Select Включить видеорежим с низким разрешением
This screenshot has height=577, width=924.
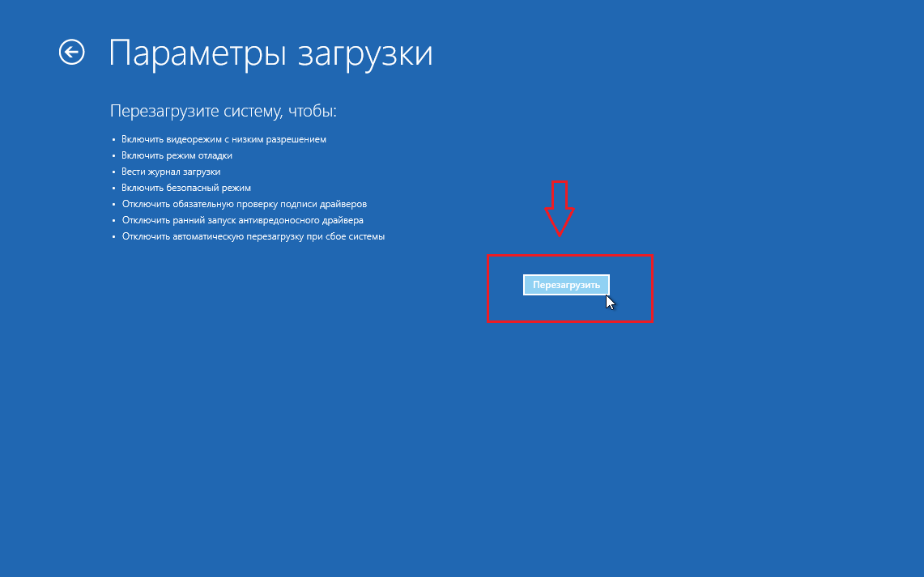pyautogui.click(x=224, y=139)
